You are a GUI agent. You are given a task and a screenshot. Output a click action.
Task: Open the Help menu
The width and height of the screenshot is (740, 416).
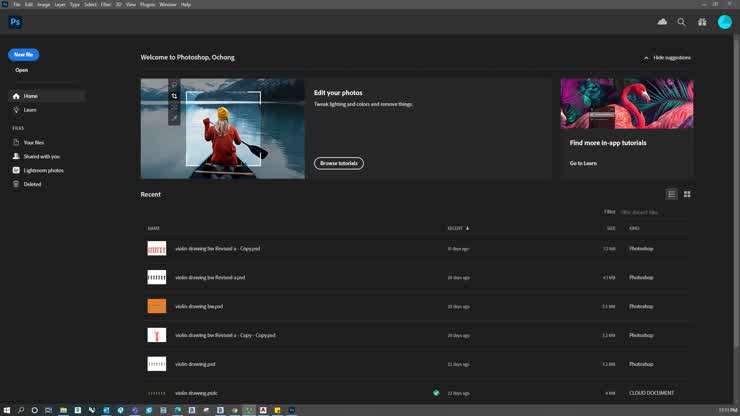click(186, 4)
